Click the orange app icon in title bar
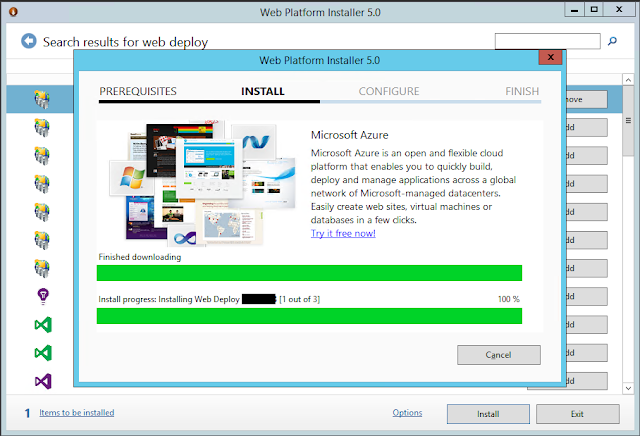The width and height of the screenshot is (640, 436). coord(13,12)
